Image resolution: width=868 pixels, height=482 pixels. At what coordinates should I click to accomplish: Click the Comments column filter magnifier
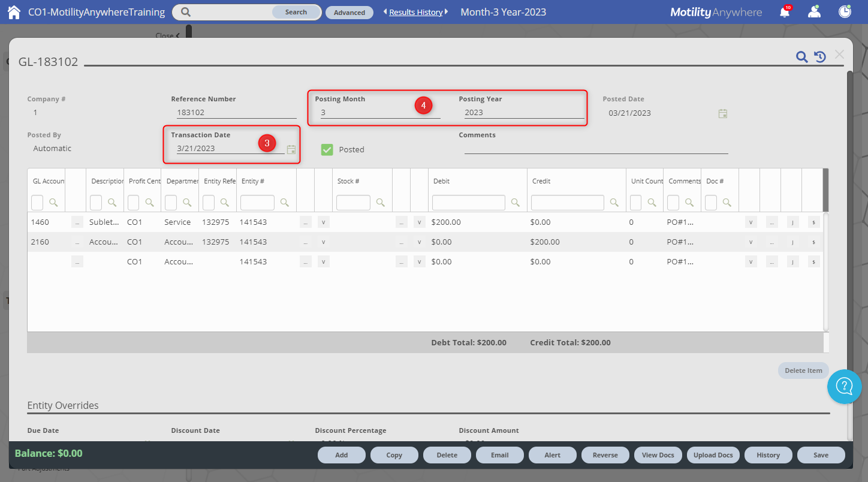click(x=689, y=203)
